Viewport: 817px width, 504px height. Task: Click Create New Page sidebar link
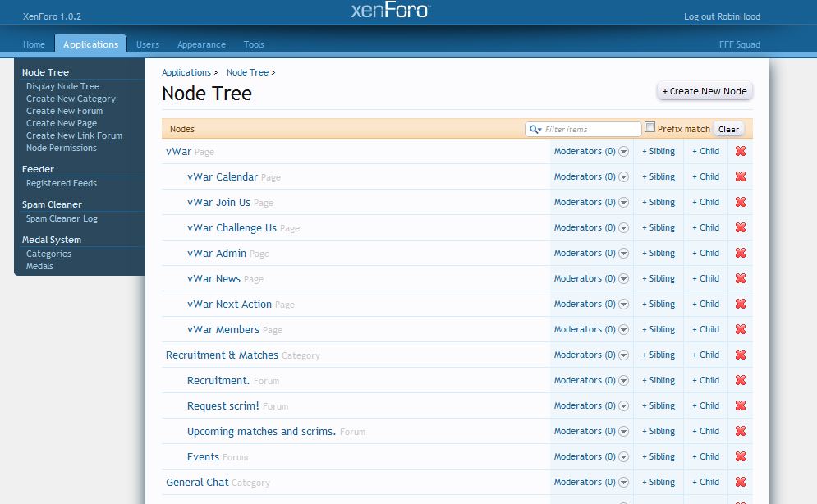pyautogui.click(x=62, y=123)
